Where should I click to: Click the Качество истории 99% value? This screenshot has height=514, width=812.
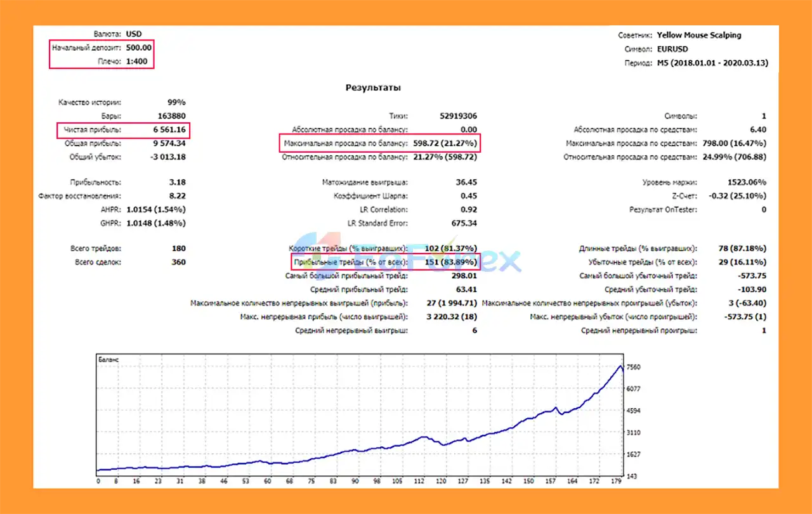click(x=176, y=102)
